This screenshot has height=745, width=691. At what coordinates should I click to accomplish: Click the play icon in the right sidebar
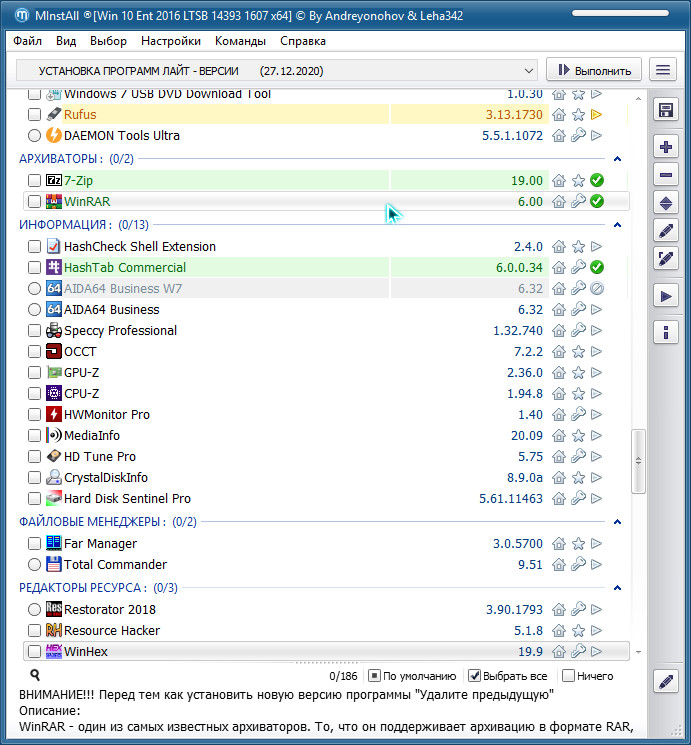click(x=665, y=296)
